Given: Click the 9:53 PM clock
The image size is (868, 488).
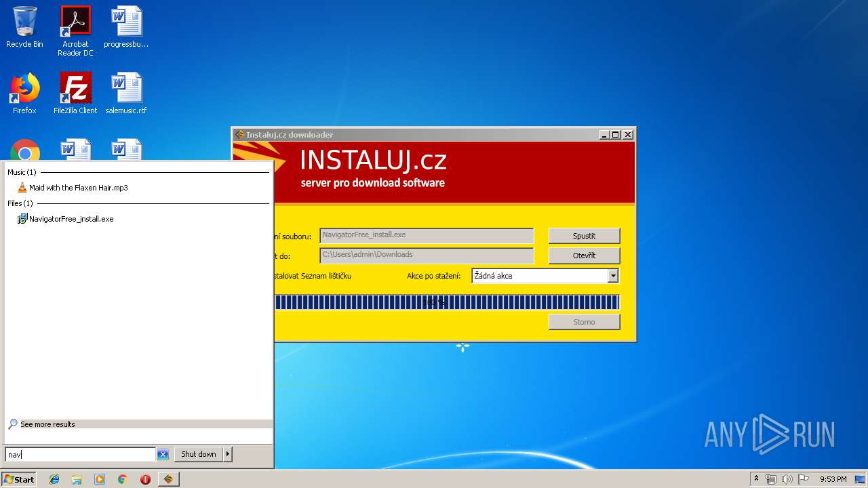Looking at the screenshot, I should [x=833, y=479].
